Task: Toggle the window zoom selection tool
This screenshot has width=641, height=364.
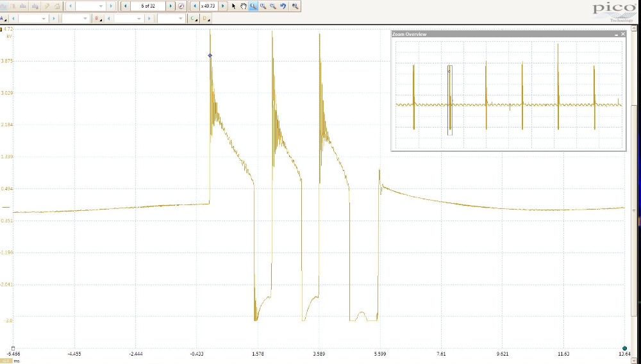Action: (x=254, y=6)
